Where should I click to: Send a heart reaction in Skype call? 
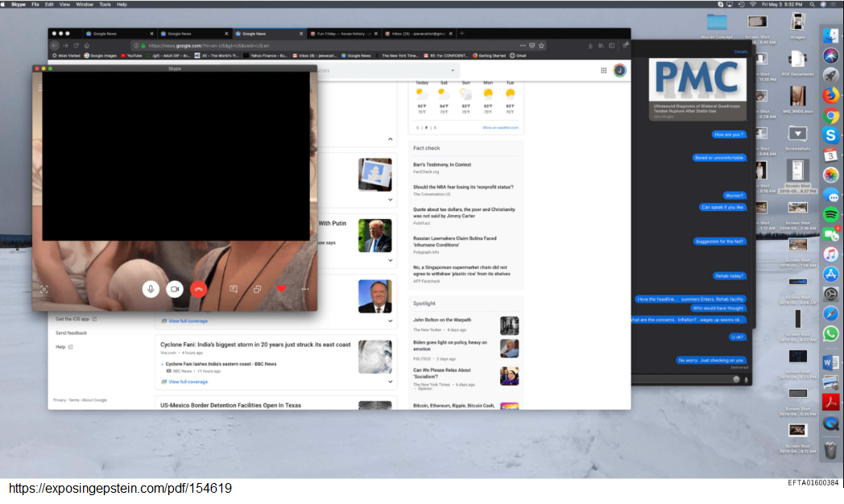[x=281, y=289]
